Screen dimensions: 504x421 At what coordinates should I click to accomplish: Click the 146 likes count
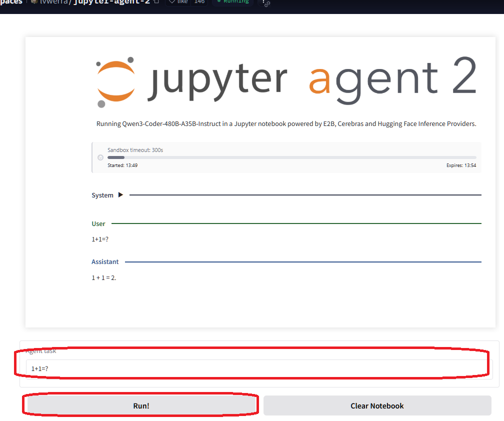(199, 1)
